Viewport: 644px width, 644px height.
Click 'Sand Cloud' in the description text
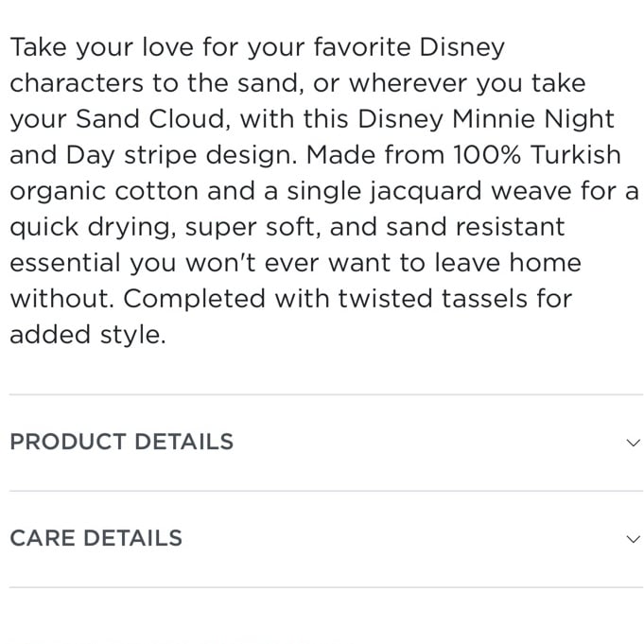150,119
